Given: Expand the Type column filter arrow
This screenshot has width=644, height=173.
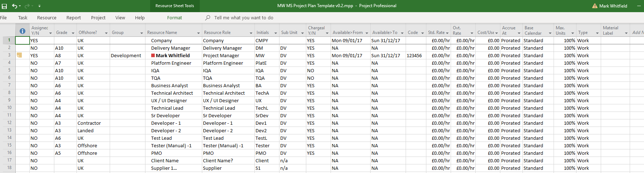Looking at the screenshot, I should click(x=597, y=33).
